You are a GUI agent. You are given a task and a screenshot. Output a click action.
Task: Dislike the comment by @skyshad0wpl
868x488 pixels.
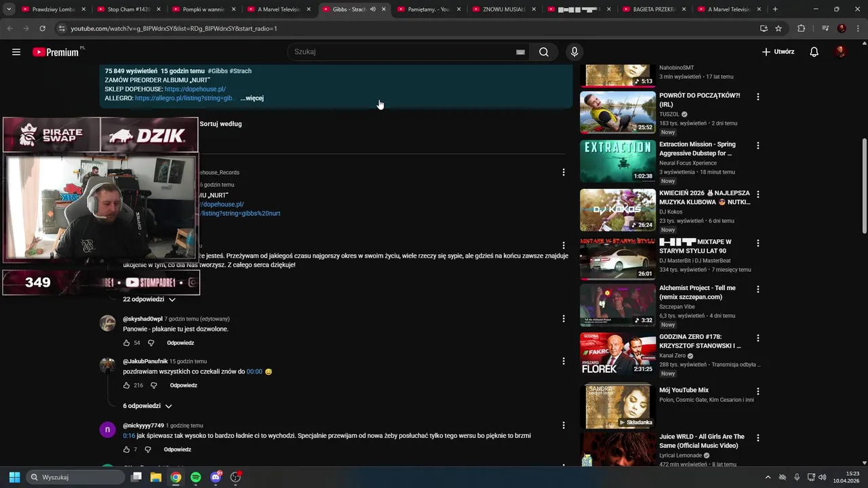click(x=151, y=343)
